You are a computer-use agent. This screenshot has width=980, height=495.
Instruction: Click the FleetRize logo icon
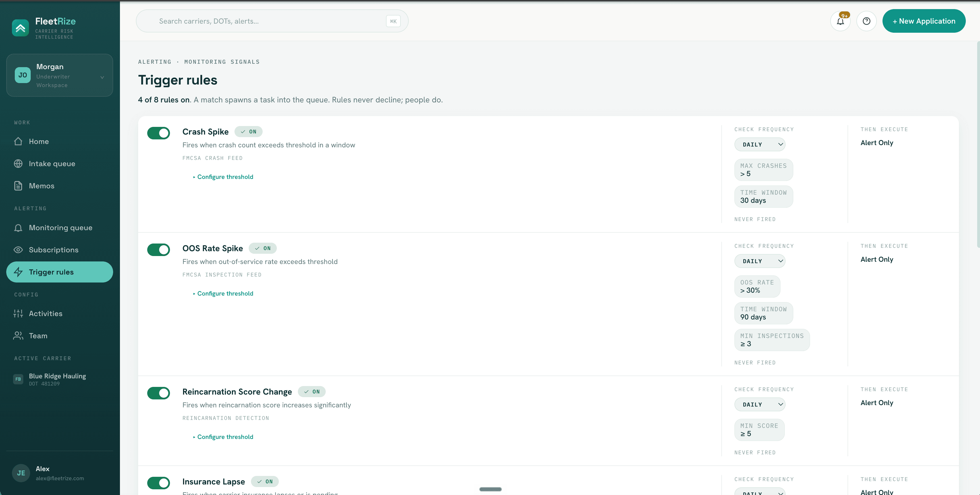pos(20,28)
